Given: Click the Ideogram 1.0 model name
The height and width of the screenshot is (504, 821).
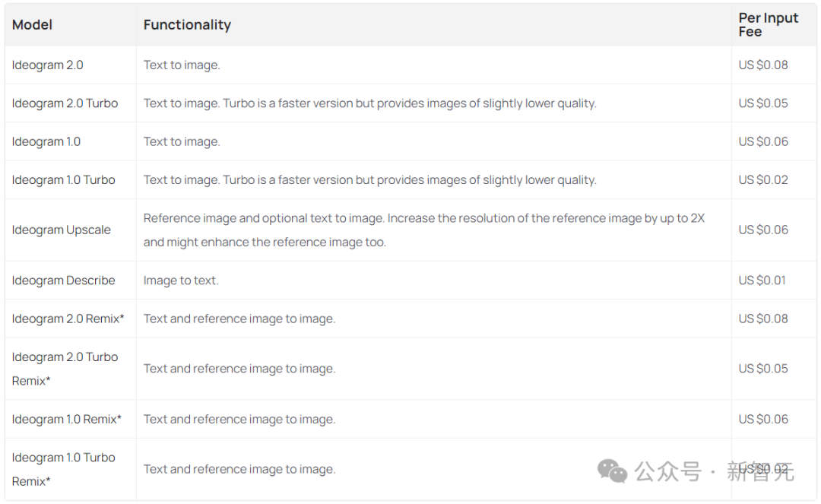Looking at the screenshot, I should click(46, 142).
